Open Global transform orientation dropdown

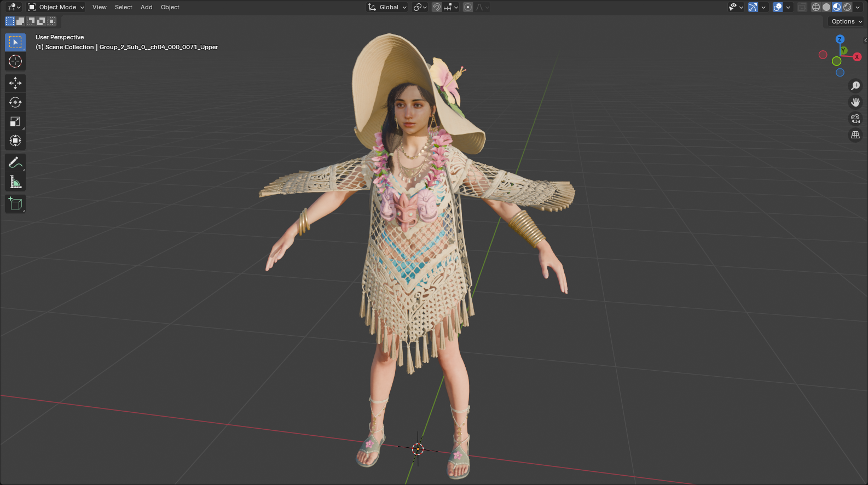(387, 7)
